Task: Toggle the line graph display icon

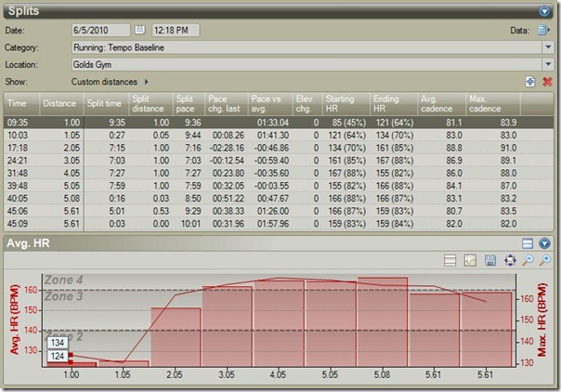Action: point(470,261)
